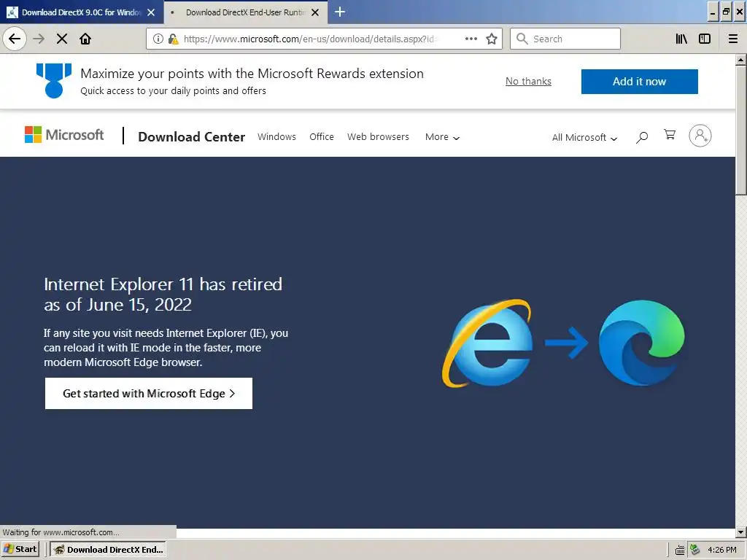This screenshot has height=560, width=747.
Task: Open the Office menu item
Action: pos(322,136)
